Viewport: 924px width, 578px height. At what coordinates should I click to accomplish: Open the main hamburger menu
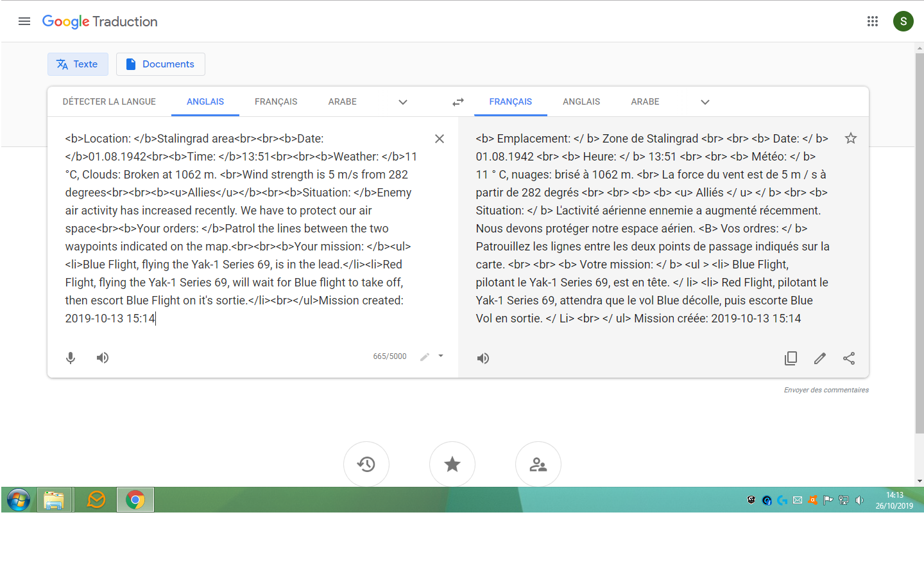point(24,21)
